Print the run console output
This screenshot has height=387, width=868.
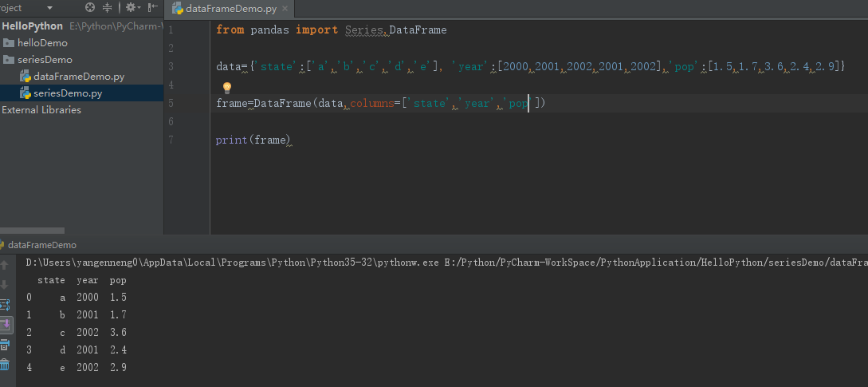click(5, 345)
